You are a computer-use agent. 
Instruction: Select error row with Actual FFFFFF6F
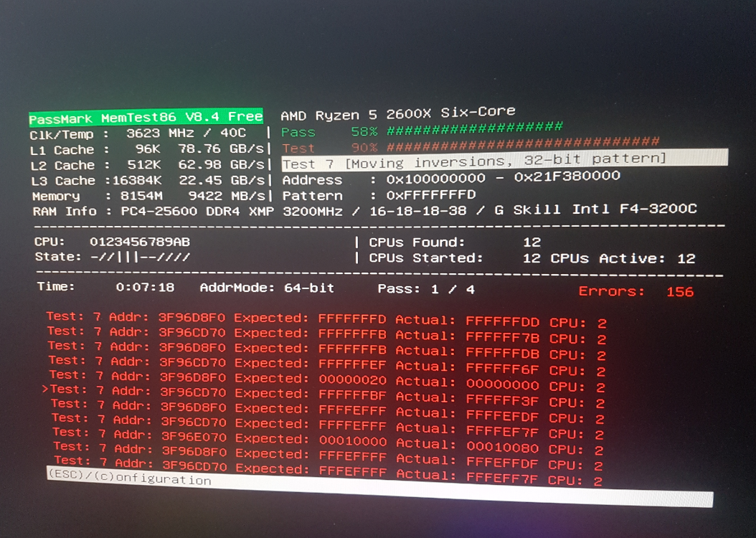pyautogui.click(x=327, y=365)
